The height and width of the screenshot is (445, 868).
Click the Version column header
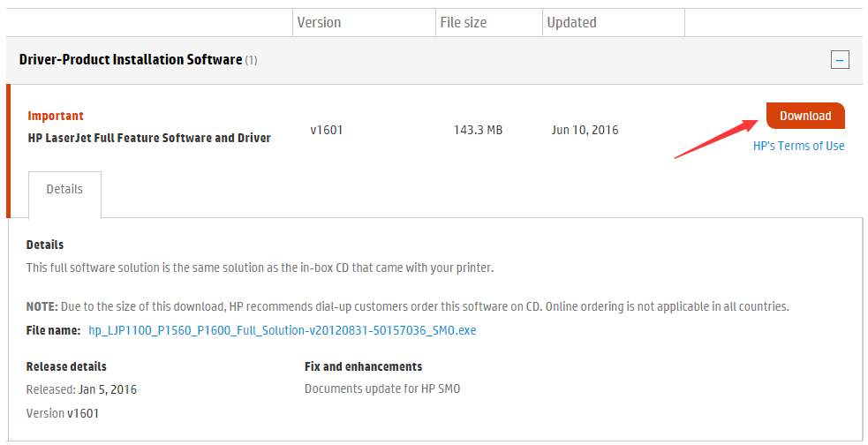(319, 23)
